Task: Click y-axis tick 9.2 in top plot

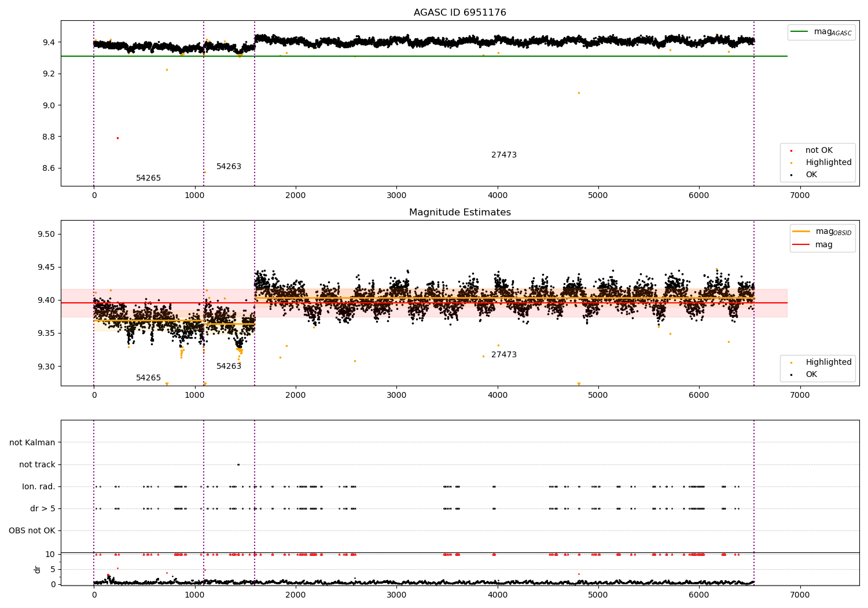Action: point(49,74)
